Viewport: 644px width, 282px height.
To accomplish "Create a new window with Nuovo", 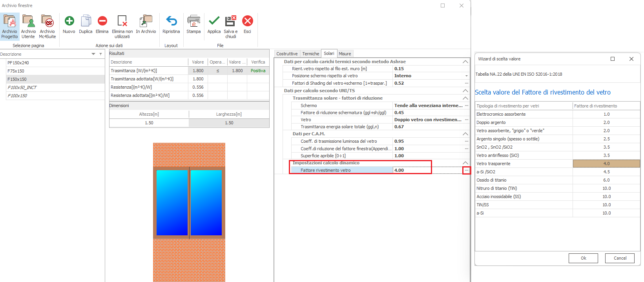I will click(x=69, y=24).
